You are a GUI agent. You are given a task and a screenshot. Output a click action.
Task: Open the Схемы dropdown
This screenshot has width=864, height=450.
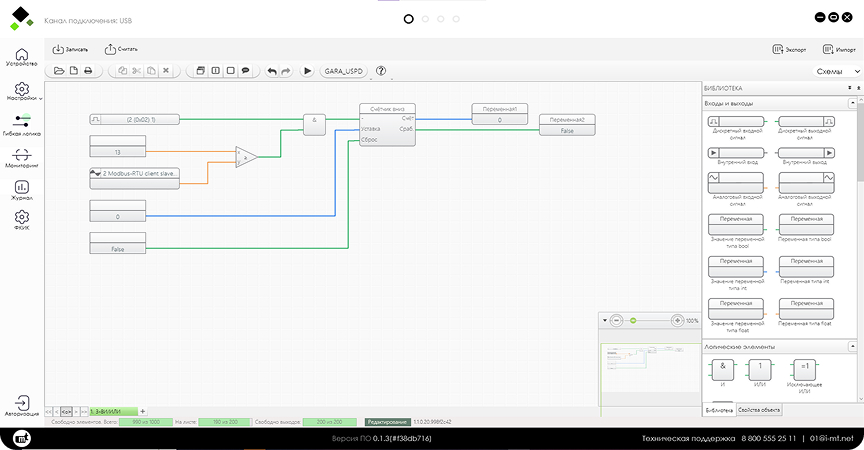point(838,71)
